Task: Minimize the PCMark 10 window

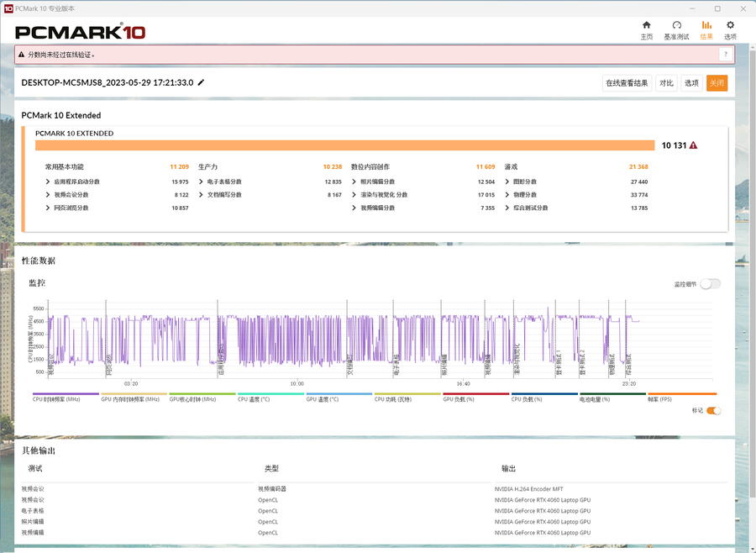Action: (692, 8)
